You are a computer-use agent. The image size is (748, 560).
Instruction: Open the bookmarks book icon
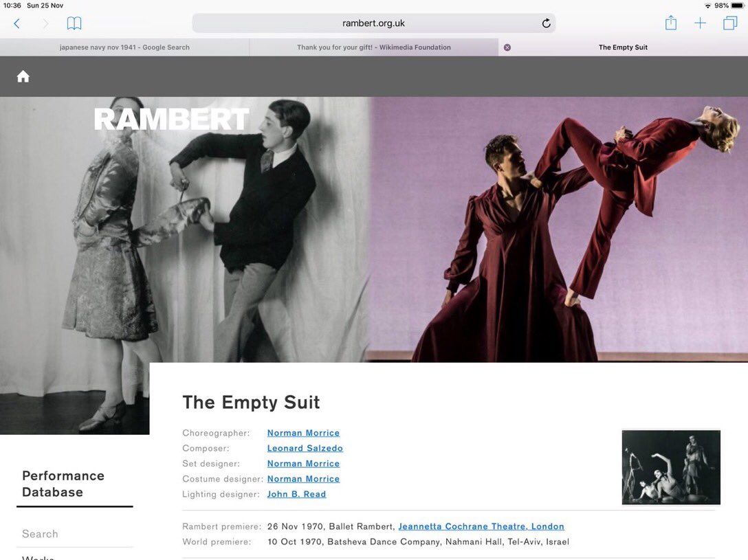[x=74, y=23]
